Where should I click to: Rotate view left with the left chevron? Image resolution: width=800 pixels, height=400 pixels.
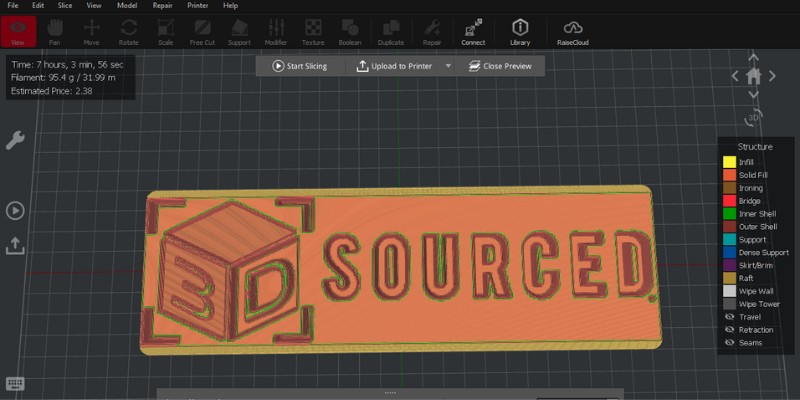pos(735,77)
